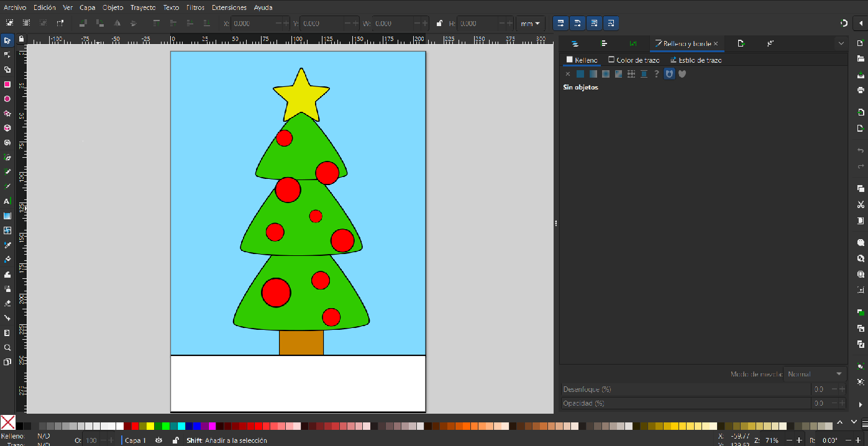Toggle Capa 1 layer lock icon
The image size is (868, 446).
(x=175, y=440)
